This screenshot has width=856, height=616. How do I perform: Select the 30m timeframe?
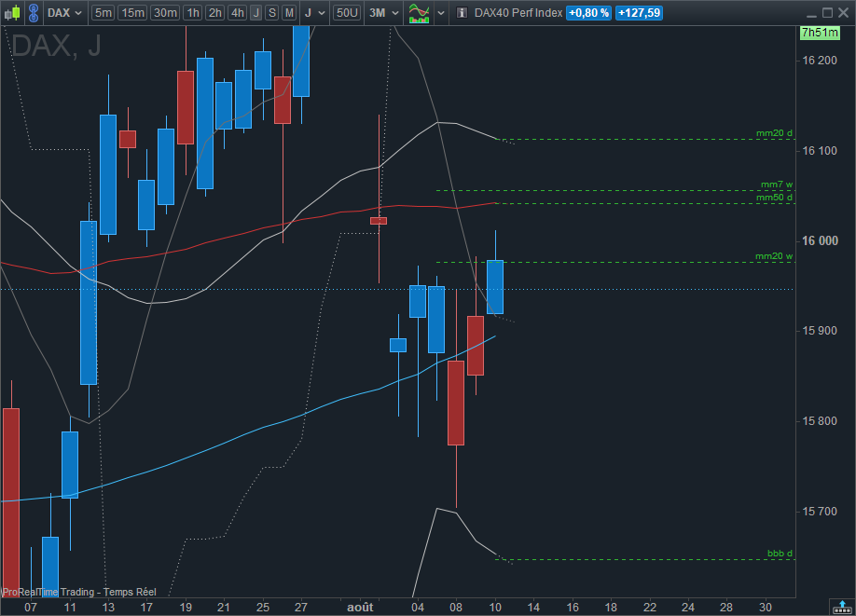pyautogui.click(x=165, y=12)
